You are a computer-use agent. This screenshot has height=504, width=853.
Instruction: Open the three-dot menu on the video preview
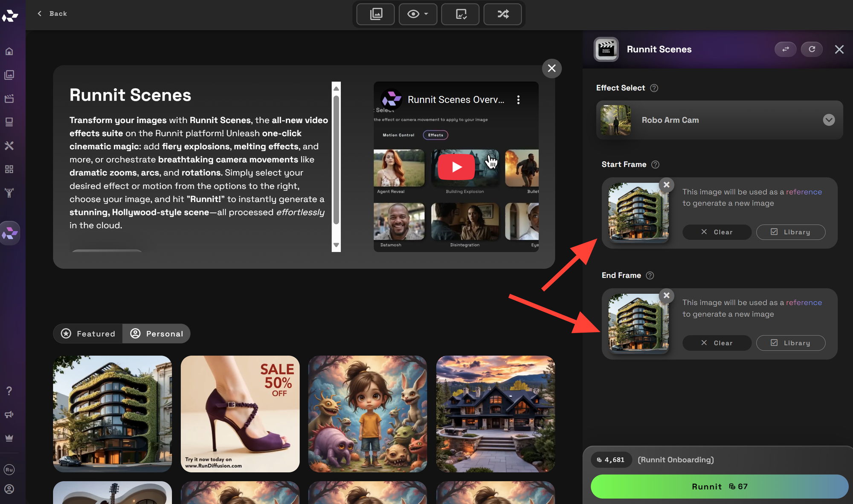(x=518, y=99)
